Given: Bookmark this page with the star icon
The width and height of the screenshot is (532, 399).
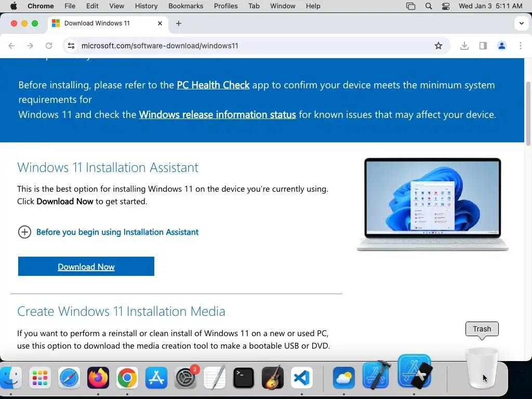Looking at the screenshot, I should [x=438, y=46].
